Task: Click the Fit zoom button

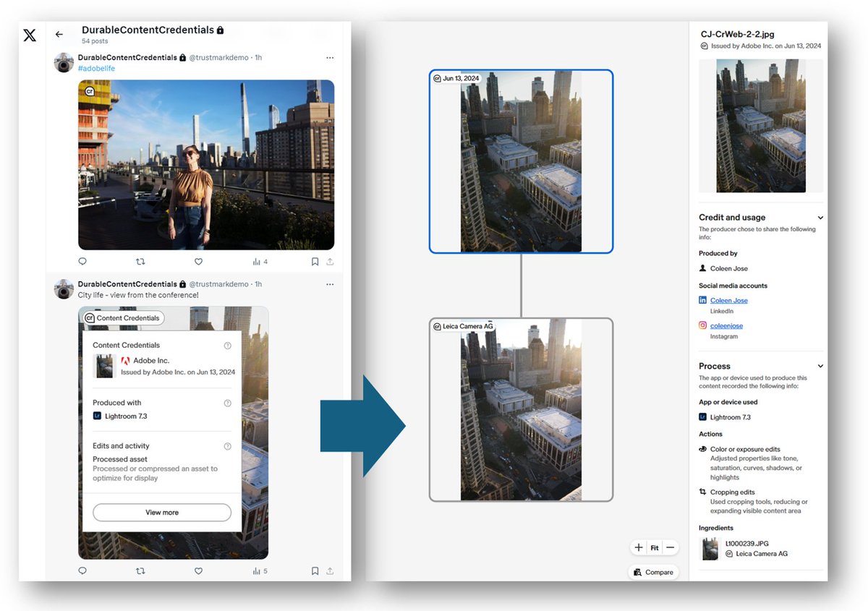Action: click(x=654, y=547)
